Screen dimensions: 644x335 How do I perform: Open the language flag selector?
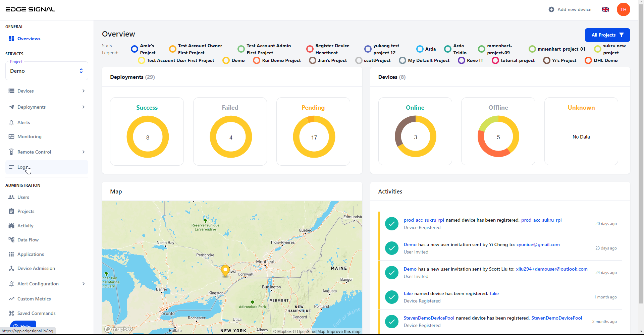pos(605,9)
